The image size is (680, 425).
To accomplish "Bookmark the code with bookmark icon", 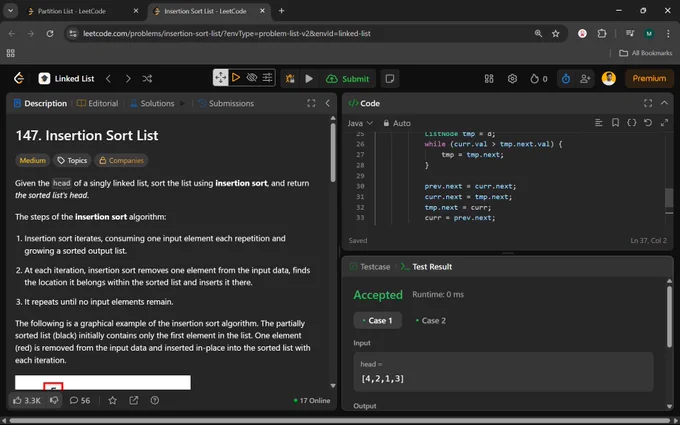I will (615, 123).
